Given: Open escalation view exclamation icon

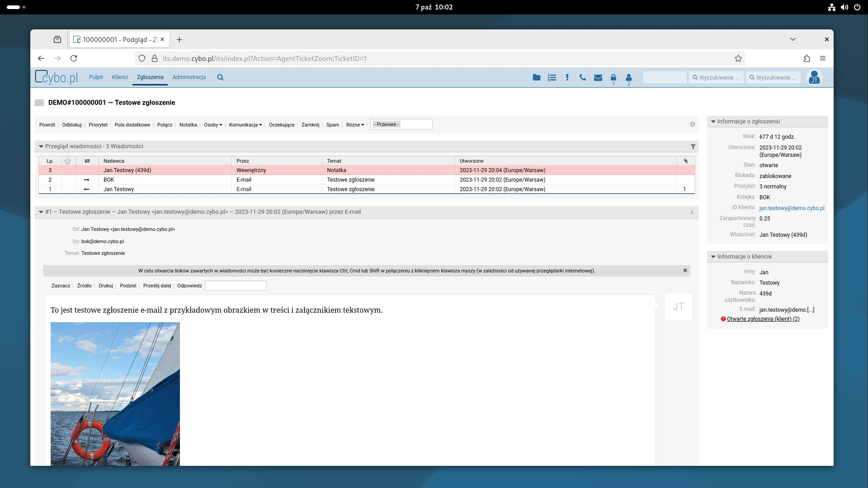Looking at the screenshot, I should 567,77.
